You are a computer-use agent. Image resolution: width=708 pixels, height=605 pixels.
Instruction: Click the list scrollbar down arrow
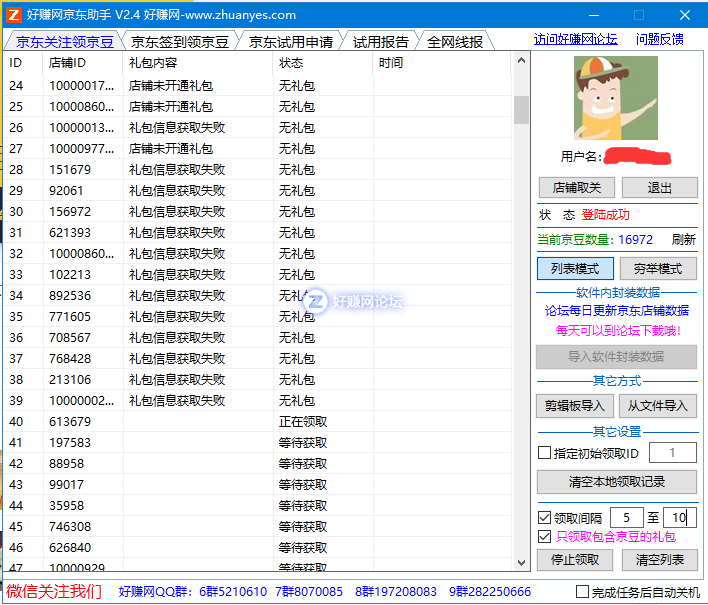521,563
